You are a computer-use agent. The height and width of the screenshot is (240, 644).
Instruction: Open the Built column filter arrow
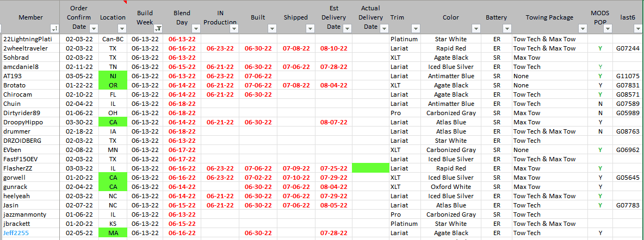pyautogui.click(x=271, y=28)
